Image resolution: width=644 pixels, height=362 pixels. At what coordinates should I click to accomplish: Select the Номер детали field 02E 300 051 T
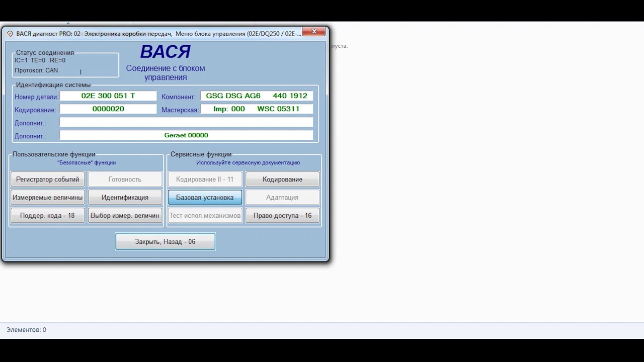pos(108,96)
